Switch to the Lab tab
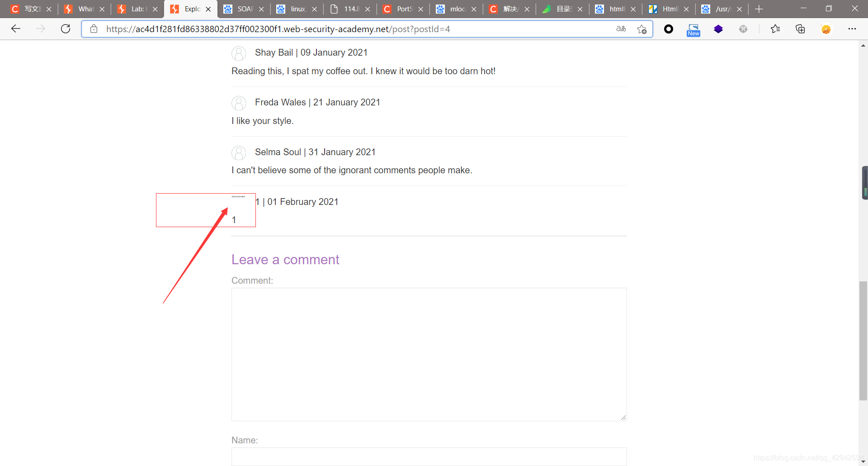 point(137,9)
